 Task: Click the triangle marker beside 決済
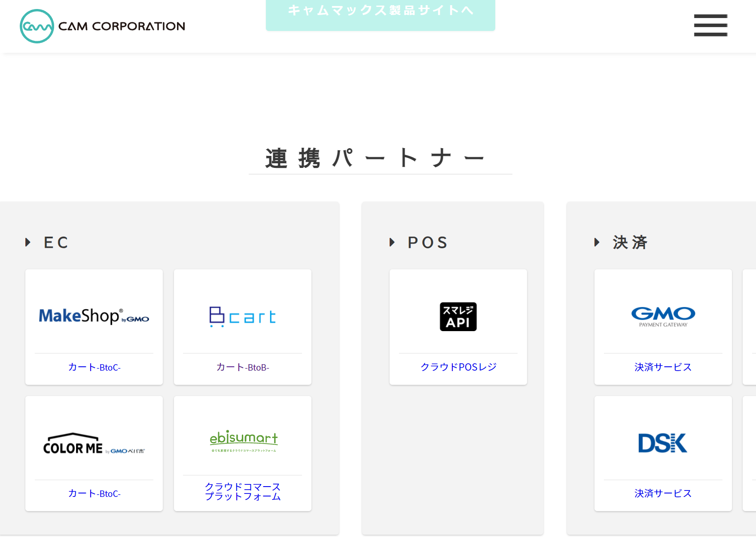click(597, 242)
